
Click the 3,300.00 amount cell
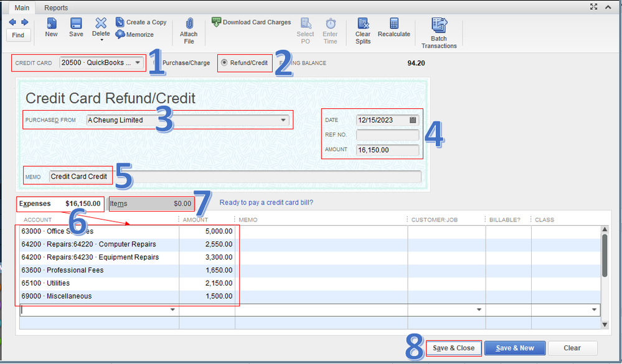click(207, 258)
